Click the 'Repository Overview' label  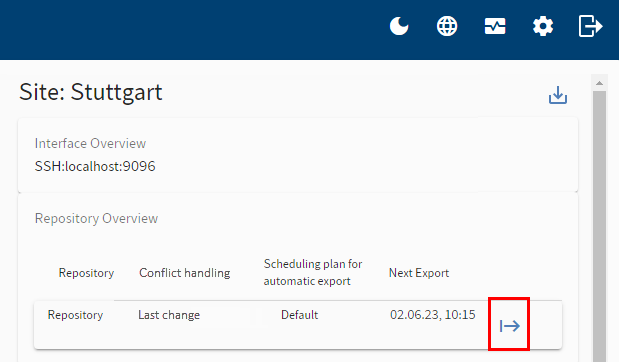tap(96, 218)
